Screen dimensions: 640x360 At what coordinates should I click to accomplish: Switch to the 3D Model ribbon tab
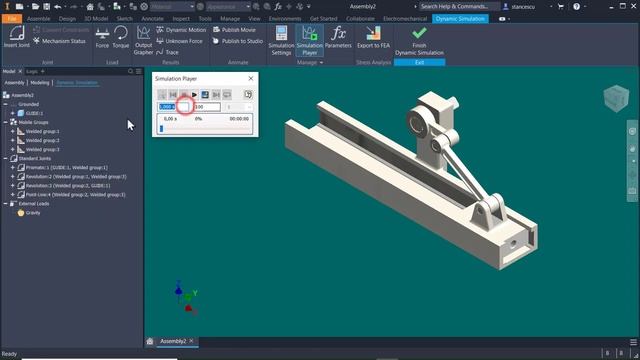(96, 19)
